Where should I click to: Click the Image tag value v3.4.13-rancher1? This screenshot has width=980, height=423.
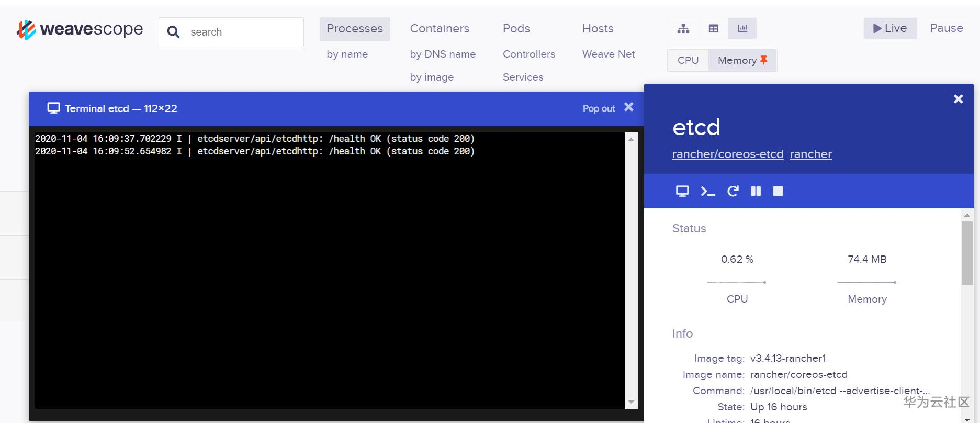[x=788, y=358]
